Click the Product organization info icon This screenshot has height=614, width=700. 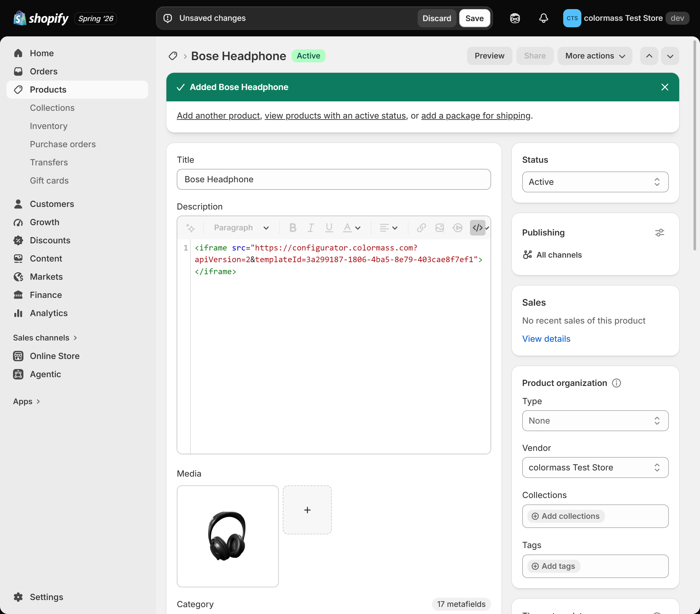(x=616, y=383)
